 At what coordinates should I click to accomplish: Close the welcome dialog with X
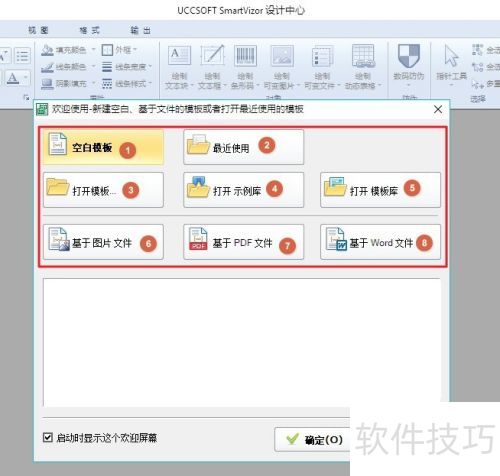click(x=438, y=109)
